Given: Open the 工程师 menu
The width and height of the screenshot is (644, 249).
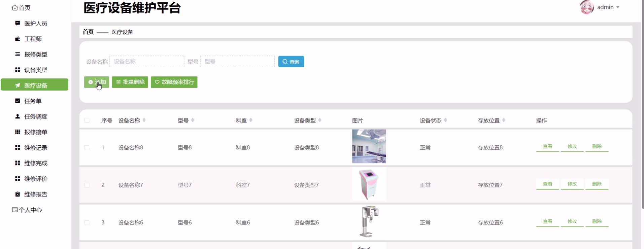Looking at the screenshot, I should coord(34,39).
